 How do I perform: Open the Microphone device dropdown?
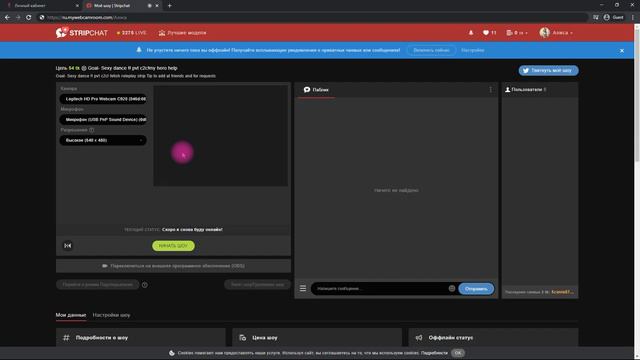[x=103, y=120]
